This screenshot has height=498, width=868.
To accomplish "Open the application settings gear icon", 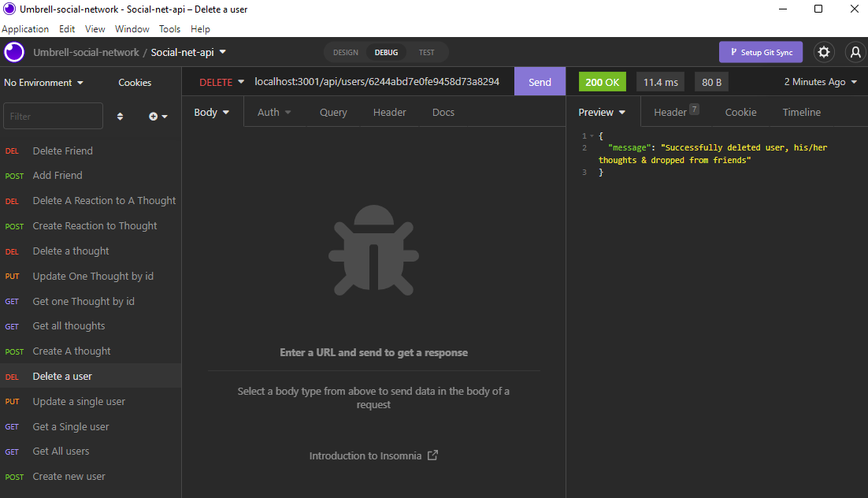I will click(x=824, y=52).
